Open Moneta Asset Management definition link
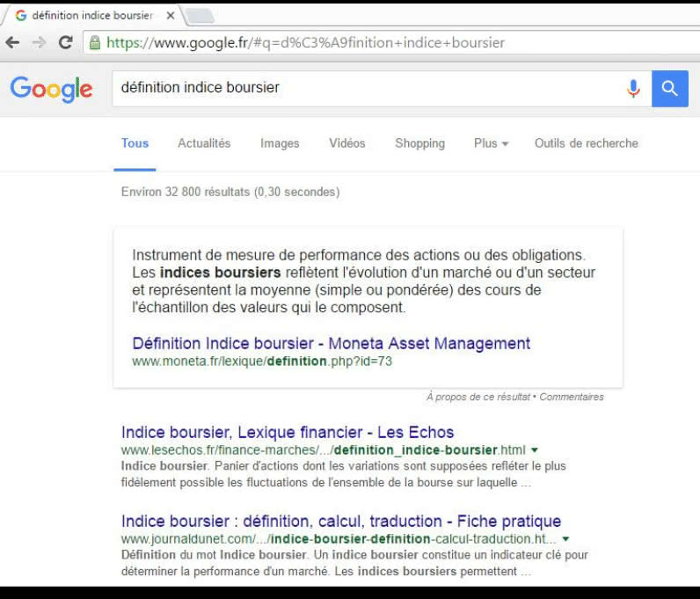Viewport: 700px width, 599px height. (x=332, y=344)
